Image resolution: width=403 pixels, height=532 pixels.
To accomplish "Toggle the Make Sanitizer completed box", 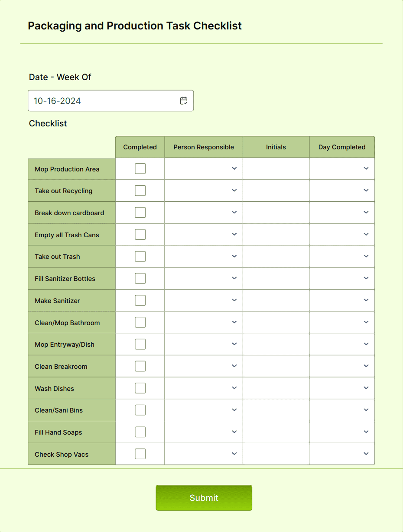I will (140, 300).
